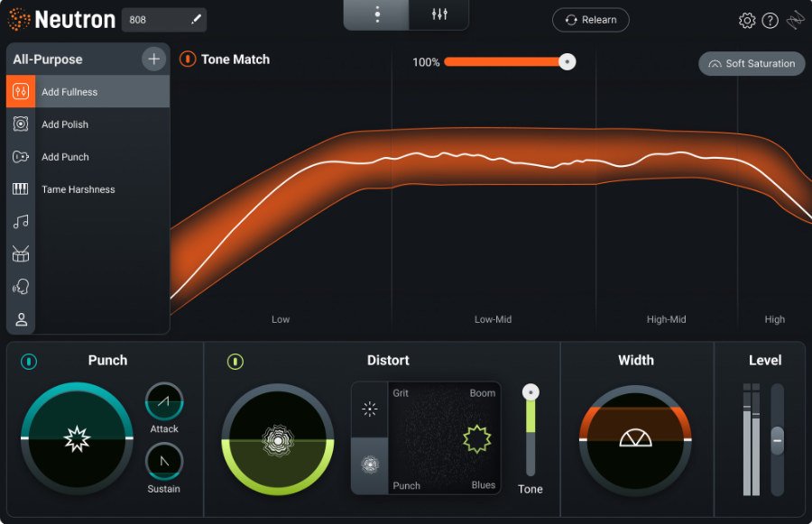Enable Soft Saturation

click(x=752, y=63)
